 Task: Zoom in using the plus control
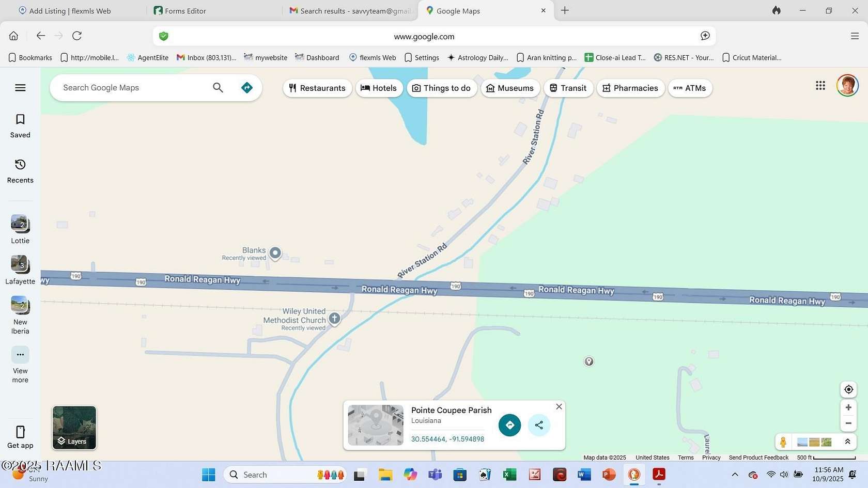coord(848,407)
